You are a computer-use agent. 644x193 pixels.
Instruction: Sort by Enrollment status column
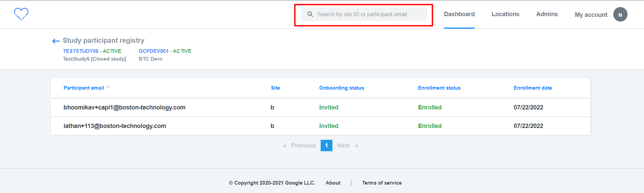tap(439, 88)
